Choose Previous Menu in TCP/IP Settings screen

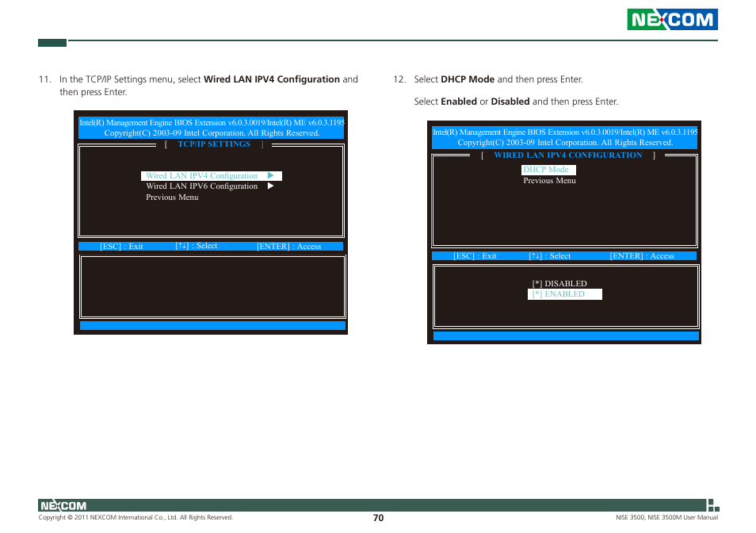[172, 197]
